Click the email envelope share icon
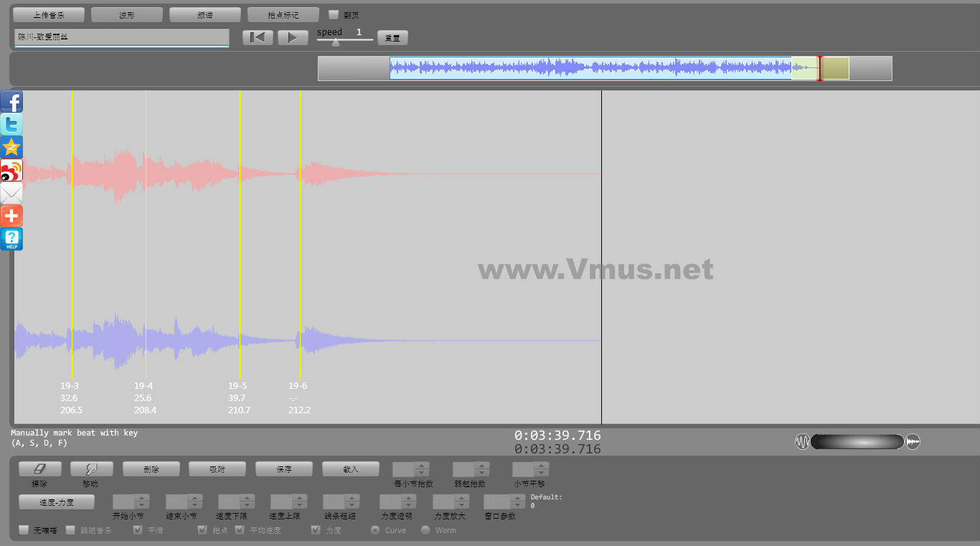 click(x=11, y=193)
